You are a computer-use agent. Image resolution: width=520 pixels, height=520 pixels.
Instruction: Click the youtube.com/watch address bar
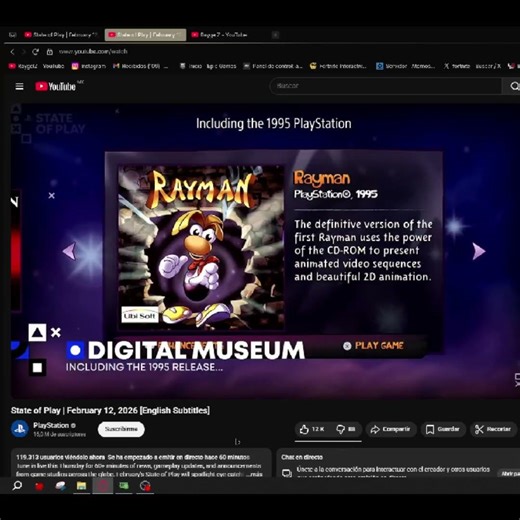point(93,52)
